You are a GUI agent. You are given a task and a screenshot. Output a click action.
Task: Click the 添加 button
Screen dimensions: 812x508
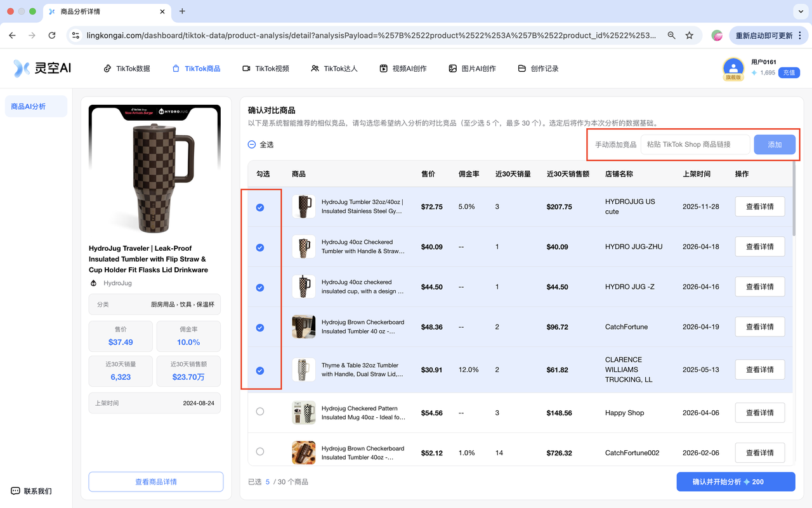pyautogui.click(x=775, y=145)
